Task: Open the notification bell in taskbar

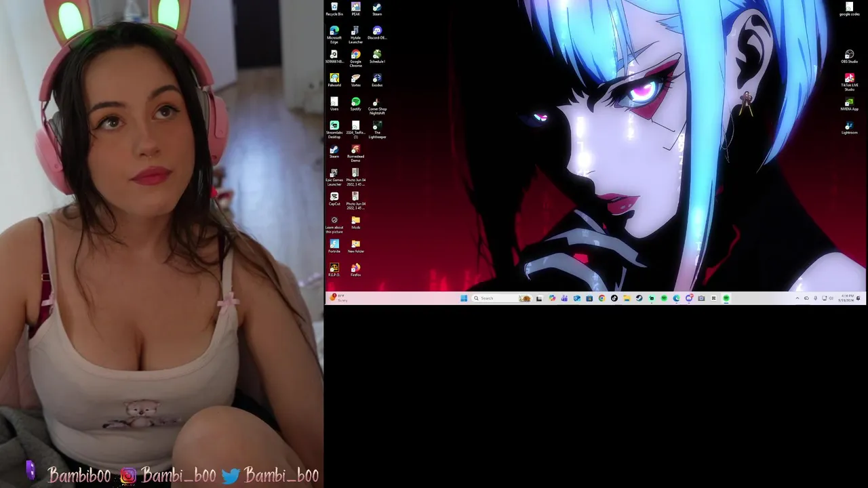Action: [859, 298]
